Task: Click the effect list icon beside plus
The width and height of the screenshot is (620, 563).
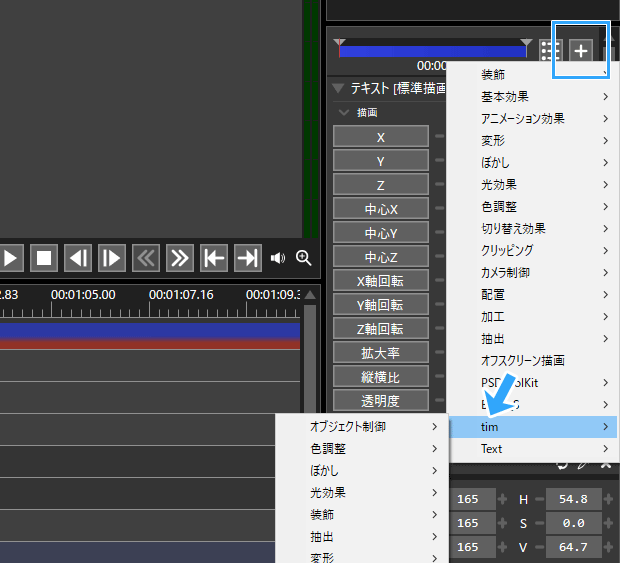Action: point(551,51)
